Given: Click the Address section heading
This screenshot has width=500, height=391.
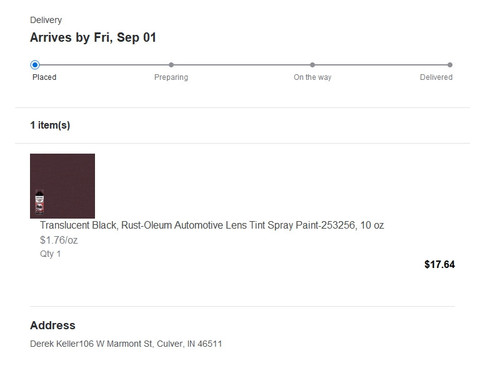Looking at the screenshot, I should [x=53, y=325].
